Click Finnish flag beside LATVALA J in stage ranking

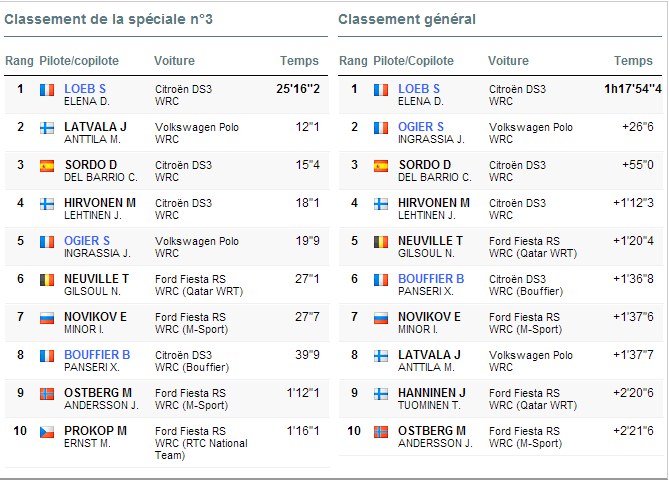tap(47, 128)
